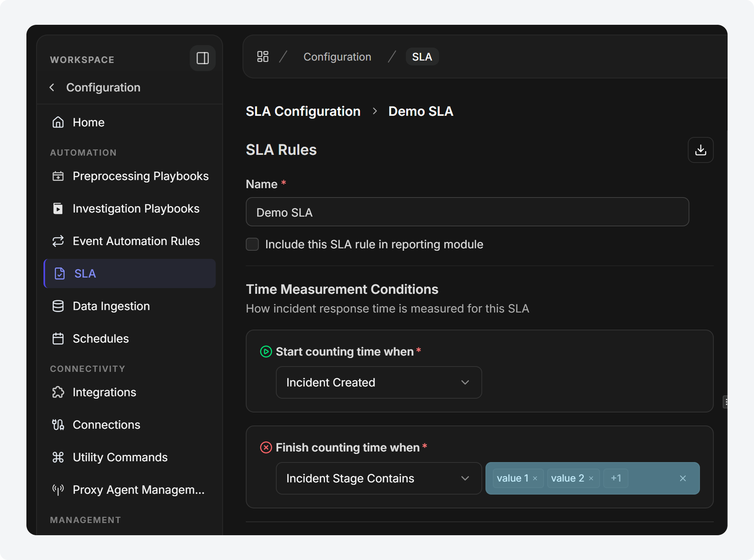
Task: Clear all selected stage values
Action: click(x=683, y=478)
